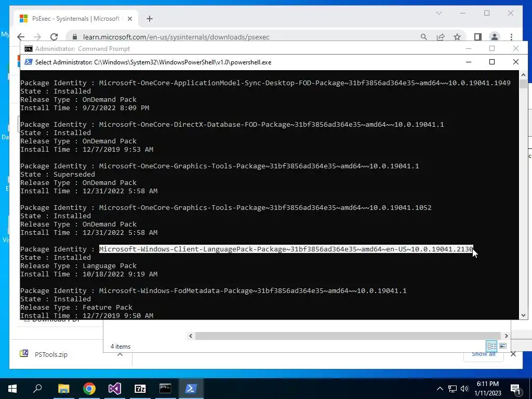Click the FodMetadata-Package identity line
The height and width of the screenshot is (399, 532).
(x=214, y=291)
